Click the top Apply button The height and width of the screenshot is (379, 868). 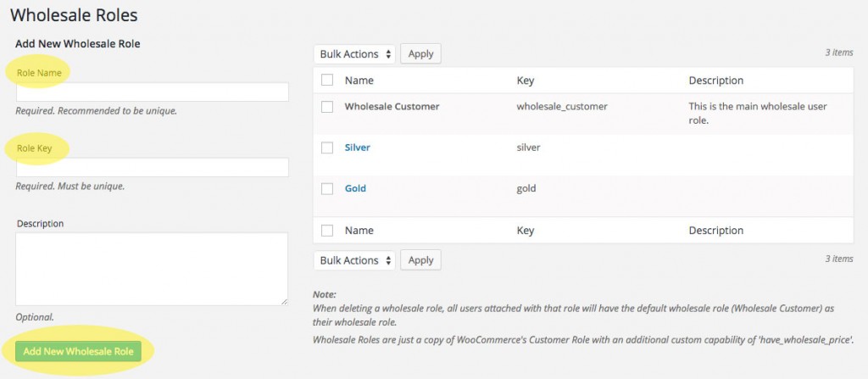(x=420, y=54)
